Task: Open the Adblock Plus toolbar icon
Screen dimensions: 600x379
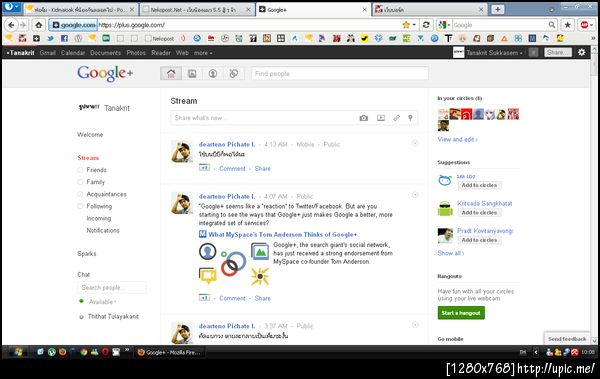Action: (584, 25)
